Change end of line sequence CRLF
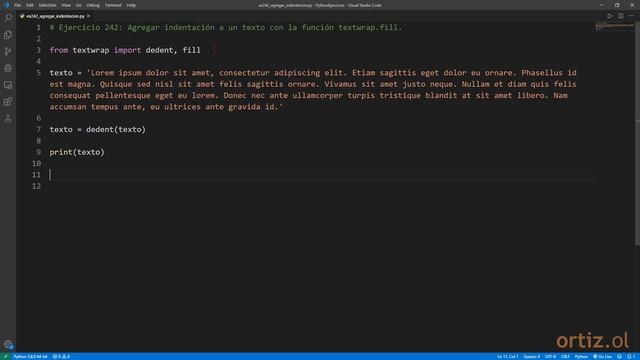This screenshot has width=640, height=360. click(565, 356)
